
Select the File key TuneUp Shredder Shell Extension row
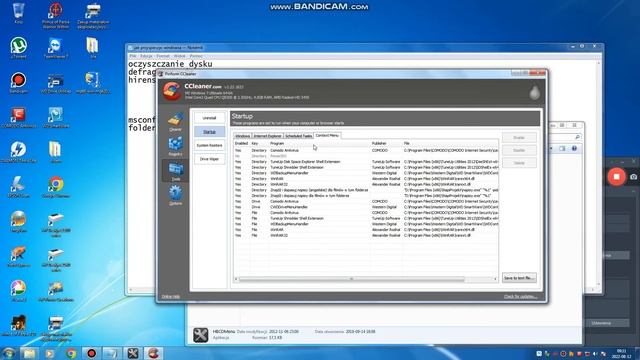366,218
